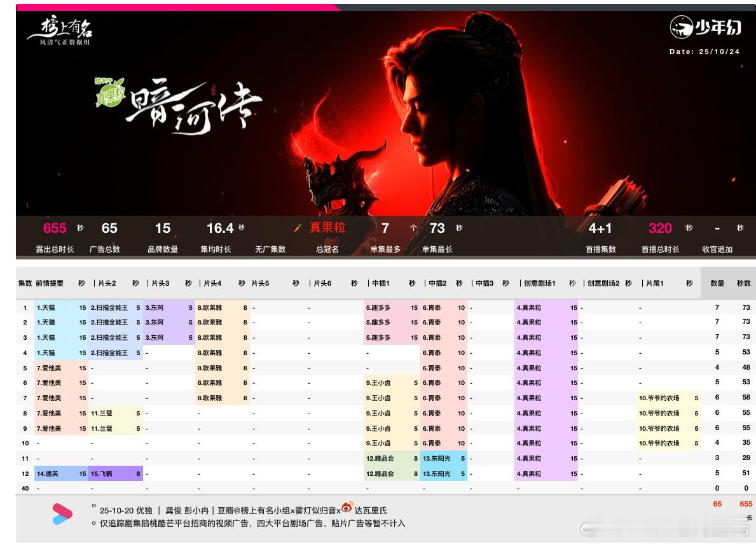
Task: Click the 无广集数 label
Action: (x=270, y=249)
